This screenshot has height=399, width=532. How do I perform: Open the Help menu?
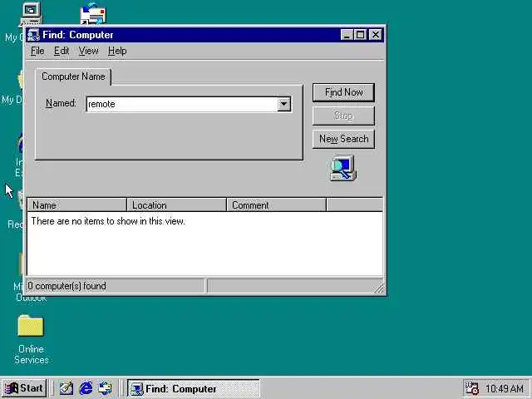click(x=117, y=51)
